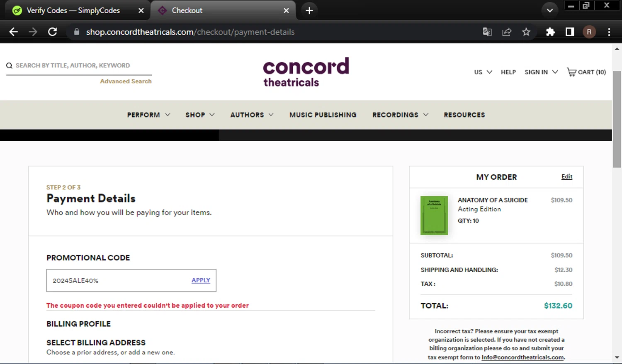
Task: Expand the US region dropdown
Action: (x=483, y=72)
